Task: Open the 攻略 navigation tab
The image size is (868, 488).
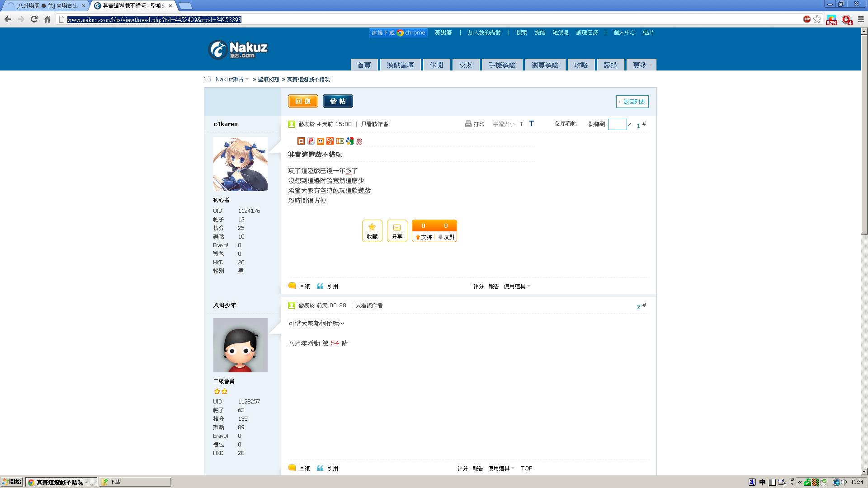Action: [581, 65]
